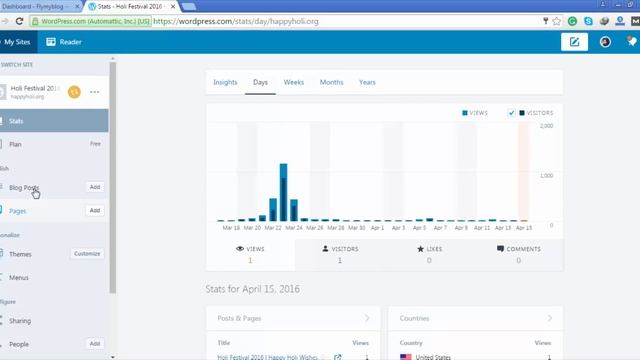Image resolution: width=640 pixels, height=360 pixels.
Task: Select the tallest bar near Mar 23
Action: 283,192
